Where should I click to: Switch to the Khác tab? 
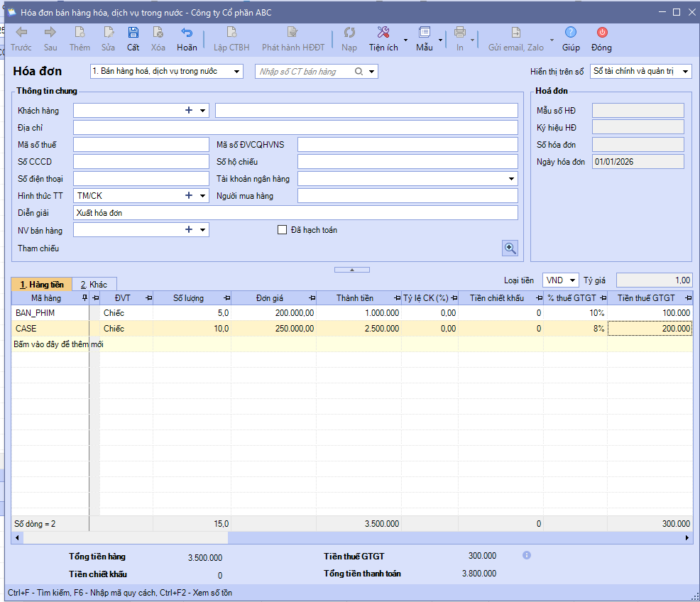coord(96,284)
